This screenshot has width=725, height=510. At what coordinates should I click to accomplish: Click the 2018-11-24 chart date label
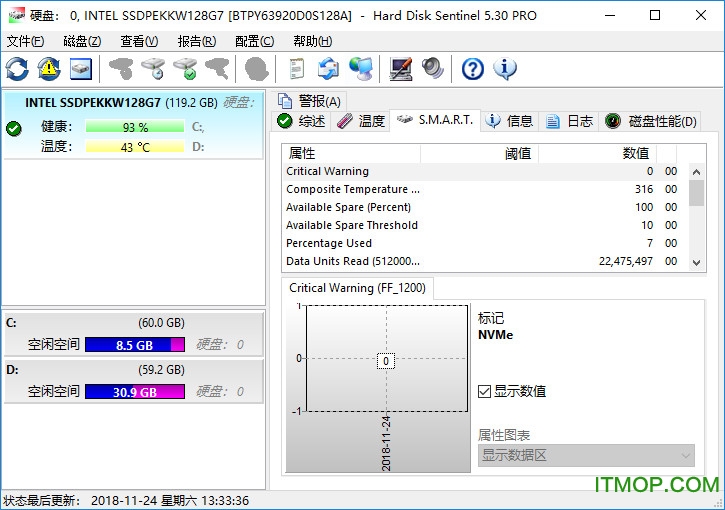(386, 443)
